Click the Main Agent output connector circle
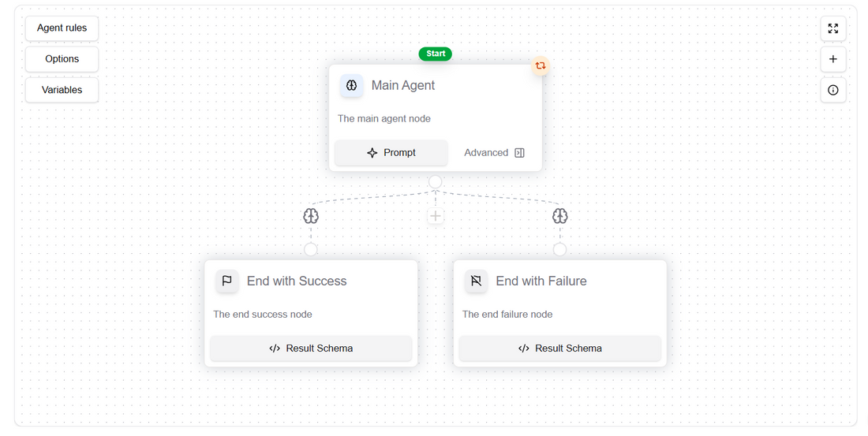Screen dimensions: 868x436 436,182
